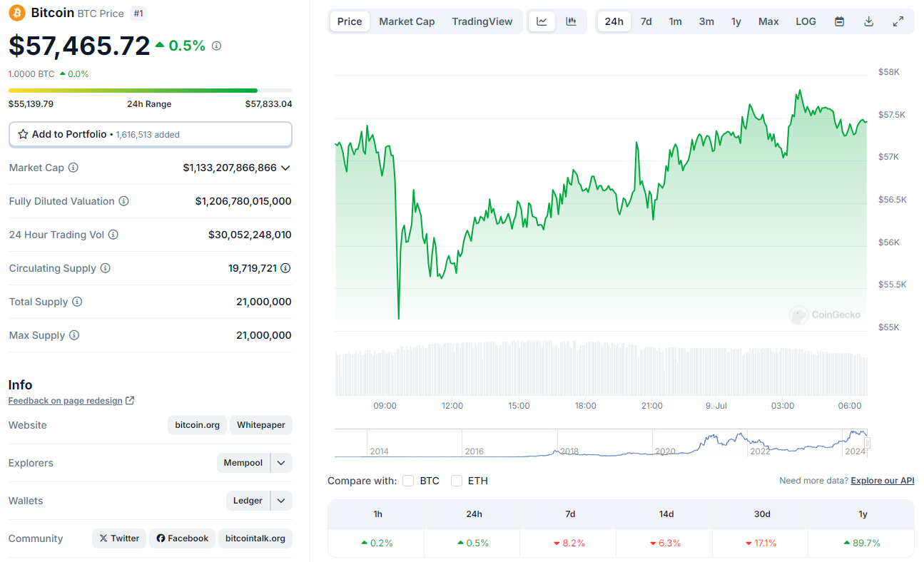
Task: Follow the Explore our API link
Action: tap(883, 481)
